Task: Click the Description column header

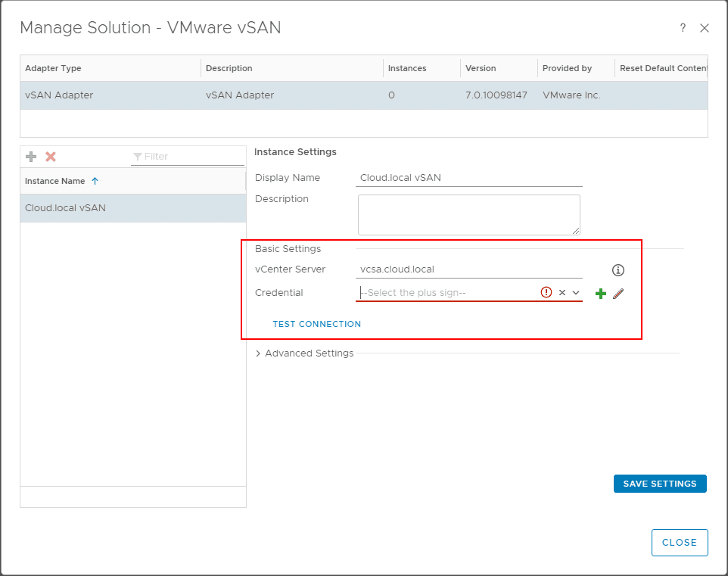Action: pos(291,68)
